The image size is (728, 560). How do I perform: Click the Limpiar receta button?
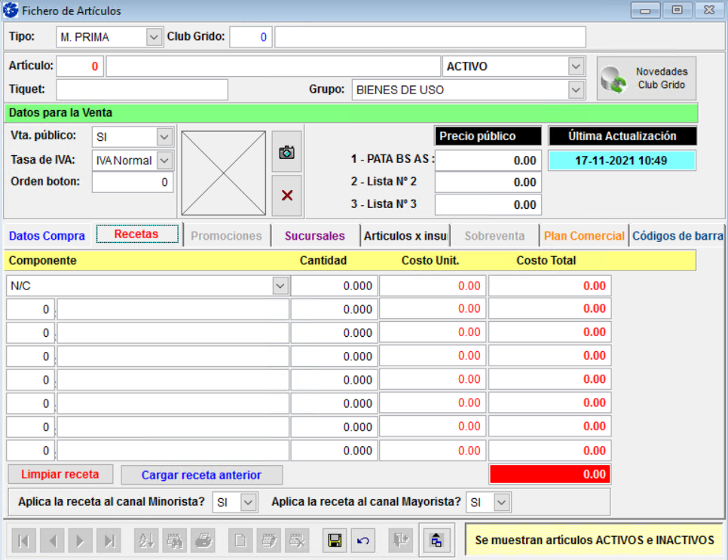point(60,475)
